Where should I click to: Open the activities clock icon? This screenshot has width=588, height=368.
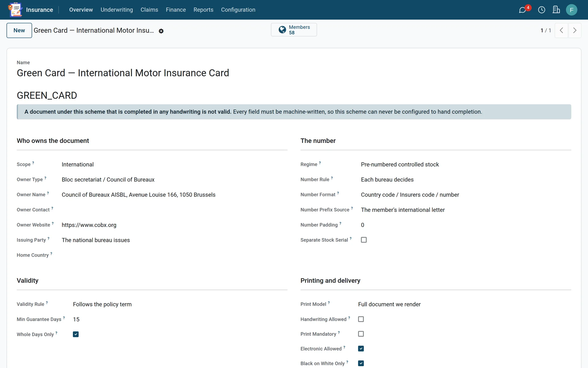tap(541, 10)
